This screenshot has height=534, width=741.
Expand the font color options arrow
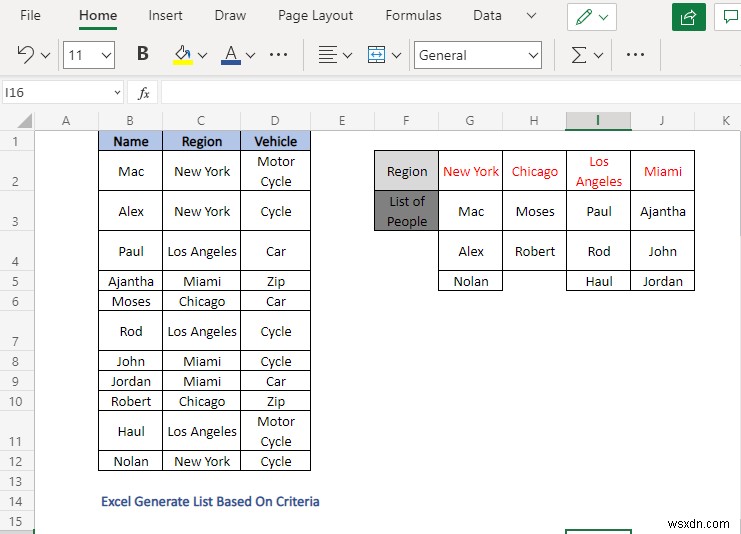pyautogui.click(x=251, y=55)
